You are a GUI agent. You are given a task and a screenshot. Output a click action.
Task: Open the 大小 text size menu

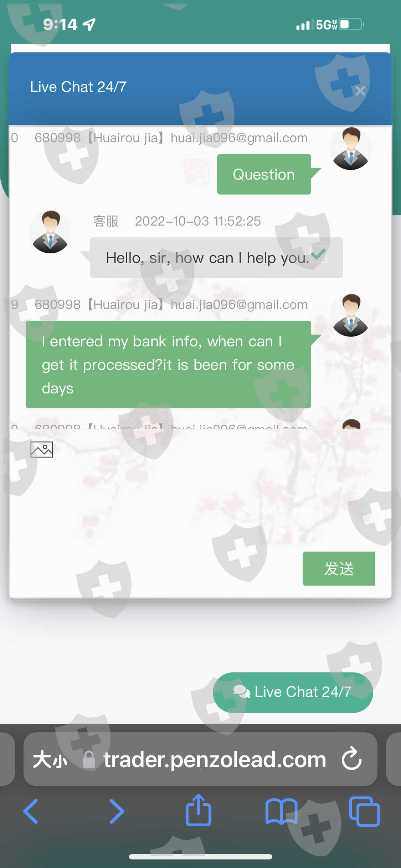pyautogui.click(x=50, y=759)
